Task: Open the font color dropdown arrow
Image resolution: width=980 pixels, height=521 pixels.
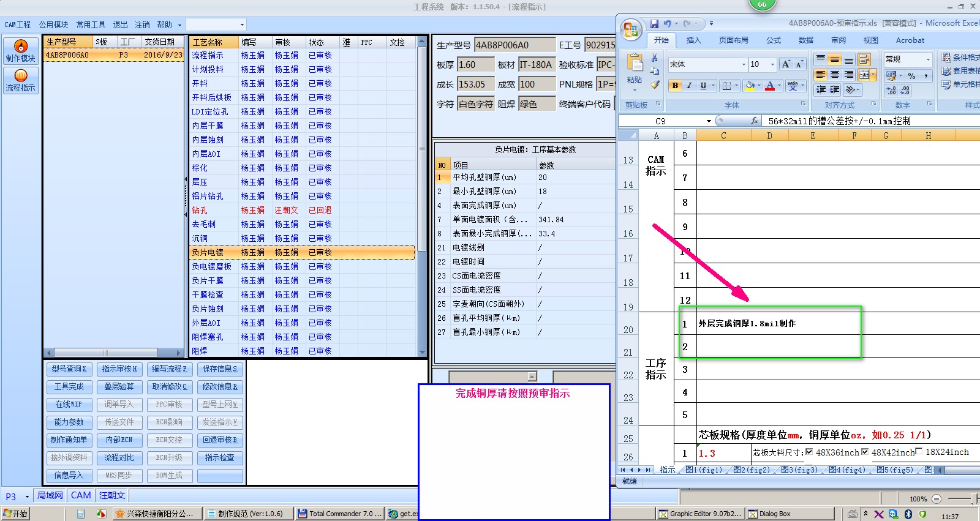Action: 779,86
